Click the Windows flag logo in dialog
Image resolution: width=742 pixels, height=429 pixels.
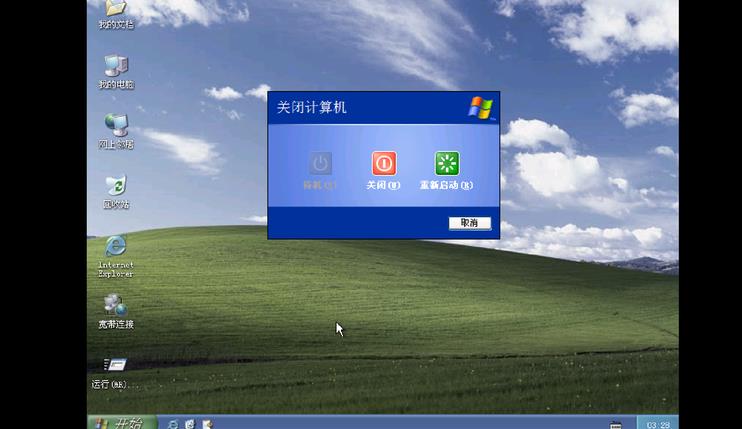pyautogui.click(x=480, y=107)
